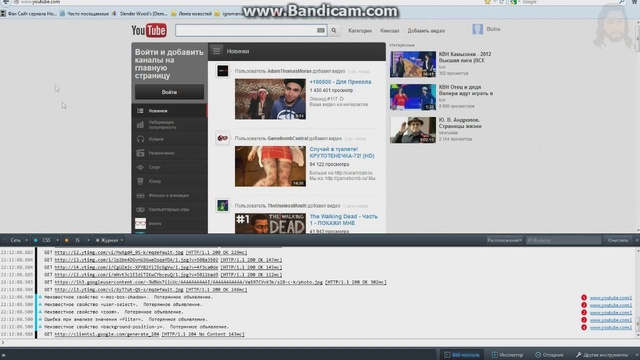Open the Случай в туалете video link

point(342,152)
